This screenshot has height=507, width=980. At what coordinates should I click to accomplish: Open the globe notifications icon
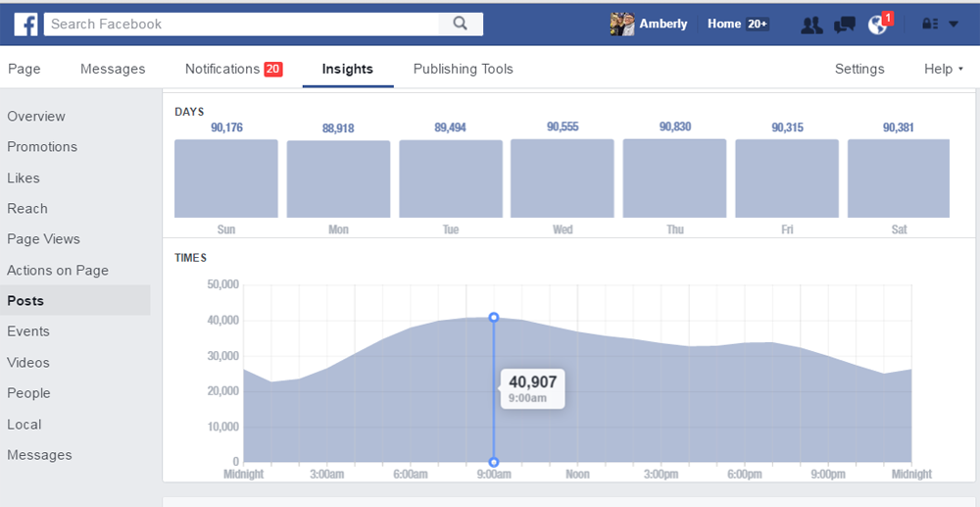(x=877, y=25)
